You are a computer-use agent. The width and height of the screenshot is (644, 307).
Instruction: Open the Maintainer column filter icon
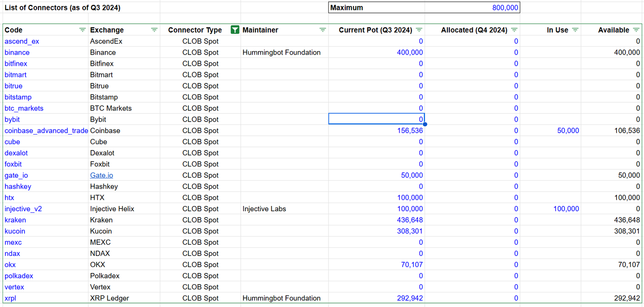322,30
